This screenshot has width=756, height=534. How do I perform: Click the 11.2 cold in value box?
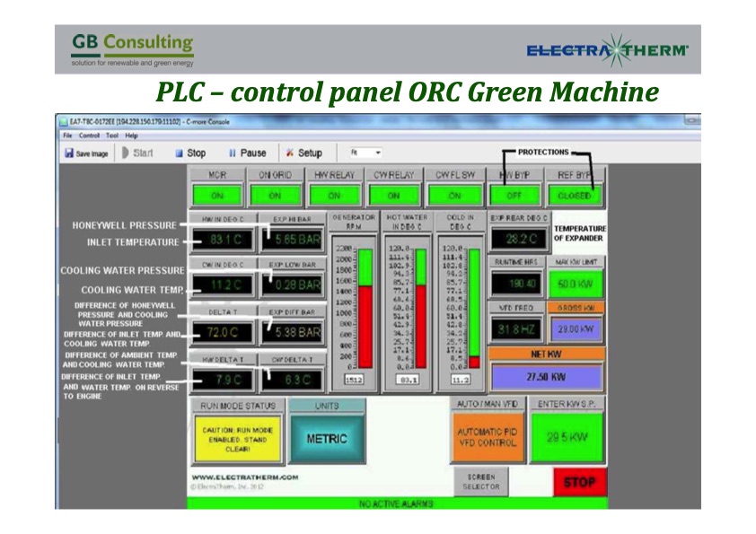(460, 380)
